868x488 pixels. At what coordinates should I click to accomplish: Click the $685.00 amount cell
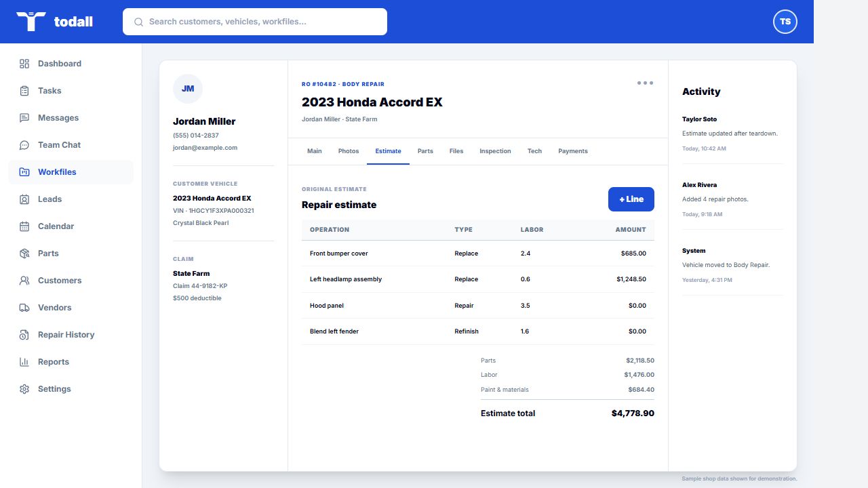pyautogui.click(x=633, y=253)
